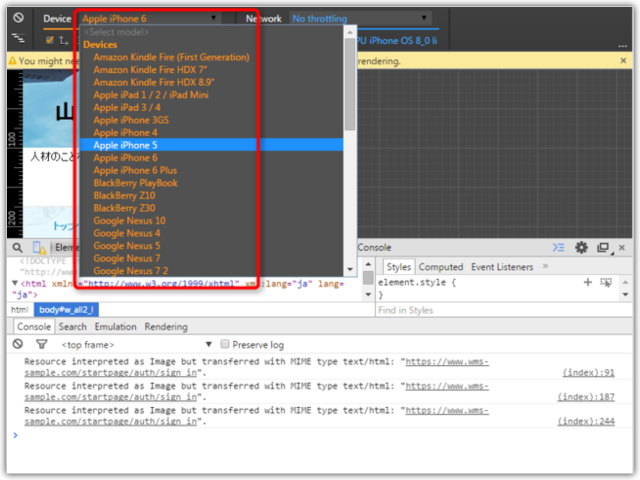
Task: Open the Console drawer tab
Action: (x=34, y=327)
